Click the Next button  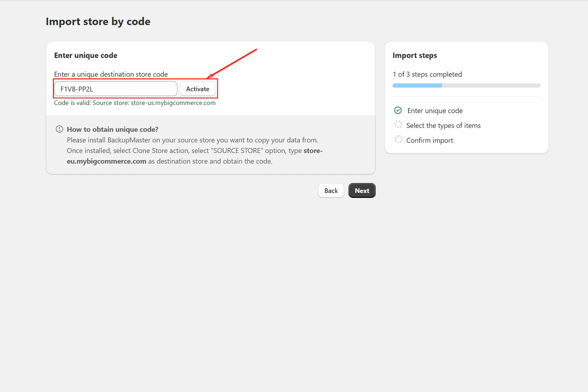tap(362, 191)
